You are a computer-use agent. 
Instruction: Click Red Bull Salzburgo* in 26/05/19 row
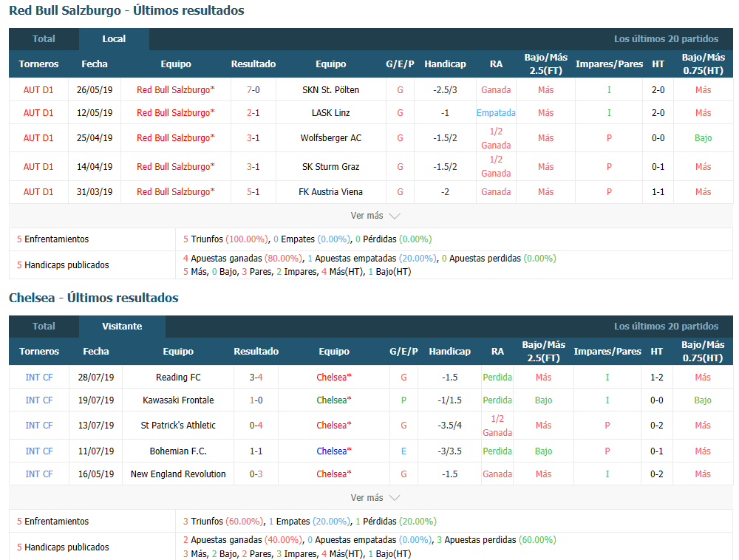[176, 90]
